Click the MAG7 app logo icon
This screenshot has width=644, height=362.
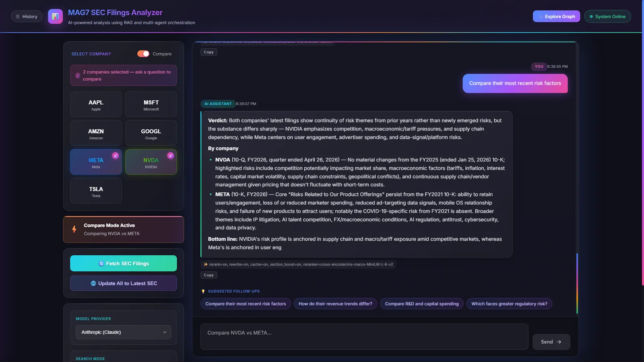coord(55,17)
